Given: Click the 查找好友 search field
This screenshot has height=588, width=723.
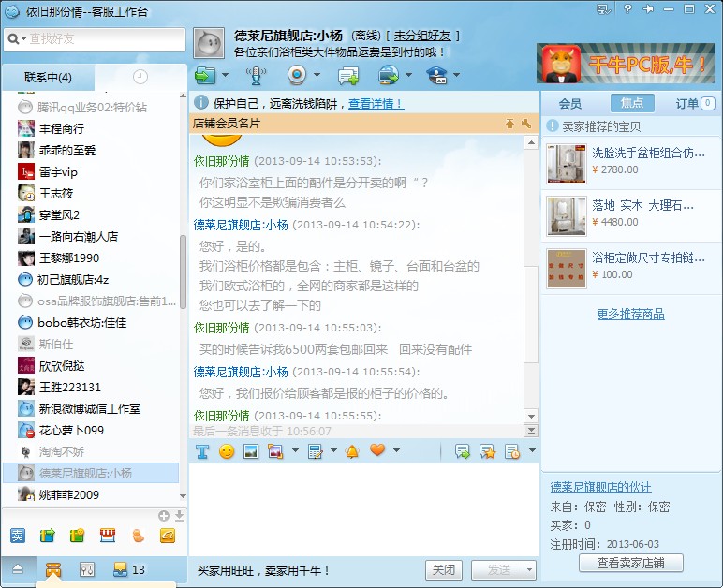Looking at the screenshot, I should tap(95, 39).
